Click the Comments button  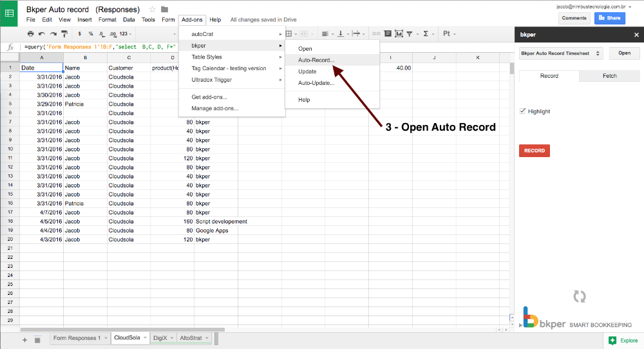tap(574, 18)
